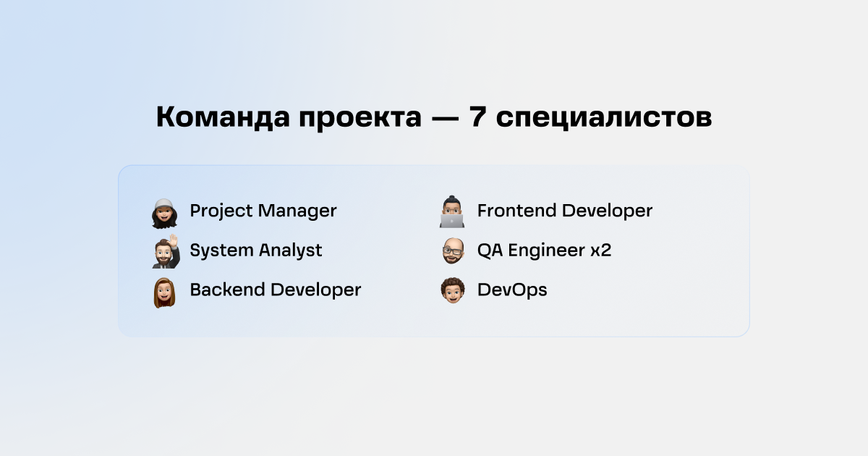
Task: Click the waving hand on System Analyst avatar
Action: [x=174, y=242]
